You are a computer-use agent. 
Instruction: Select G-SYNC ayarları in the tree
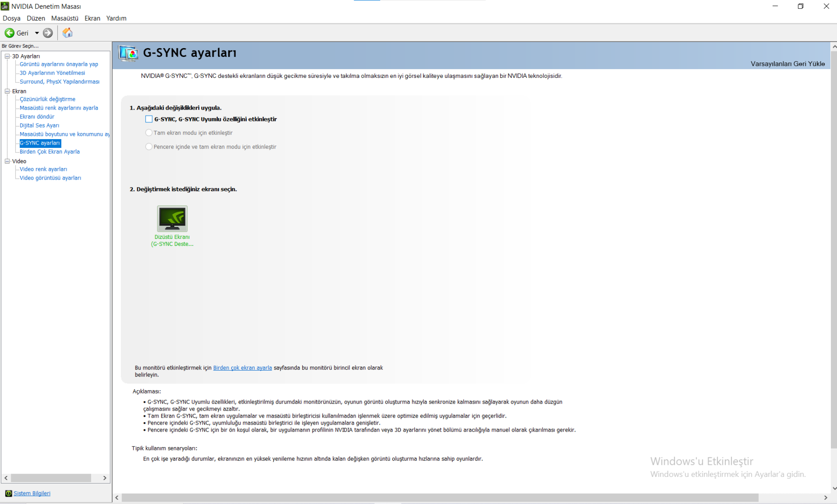40,143
